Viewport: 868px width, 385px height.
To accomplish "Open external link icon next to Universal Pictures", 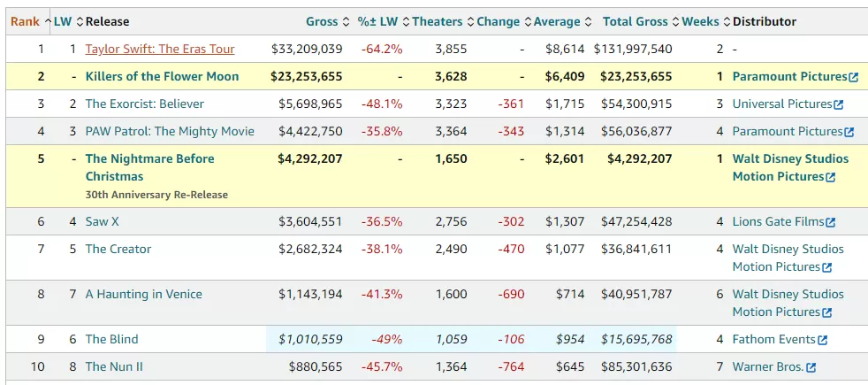I will tap(838, 104).
